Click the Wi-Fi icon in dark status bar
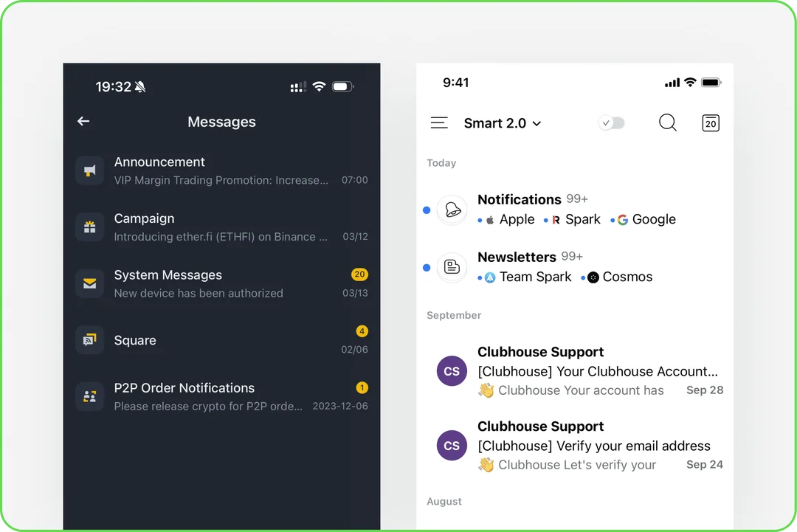 tap(320, 86)
